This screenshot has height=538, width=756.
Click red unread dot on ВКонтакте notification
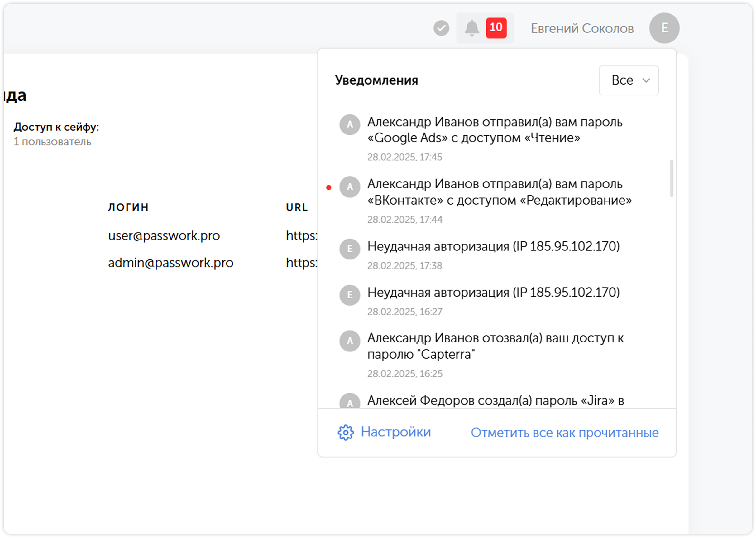pos(328,187)
